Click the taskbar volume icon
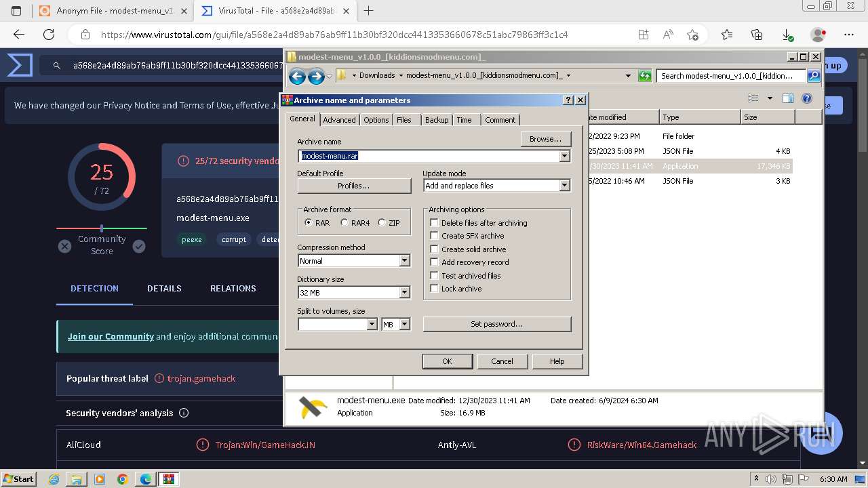 [x=769, y=479]
